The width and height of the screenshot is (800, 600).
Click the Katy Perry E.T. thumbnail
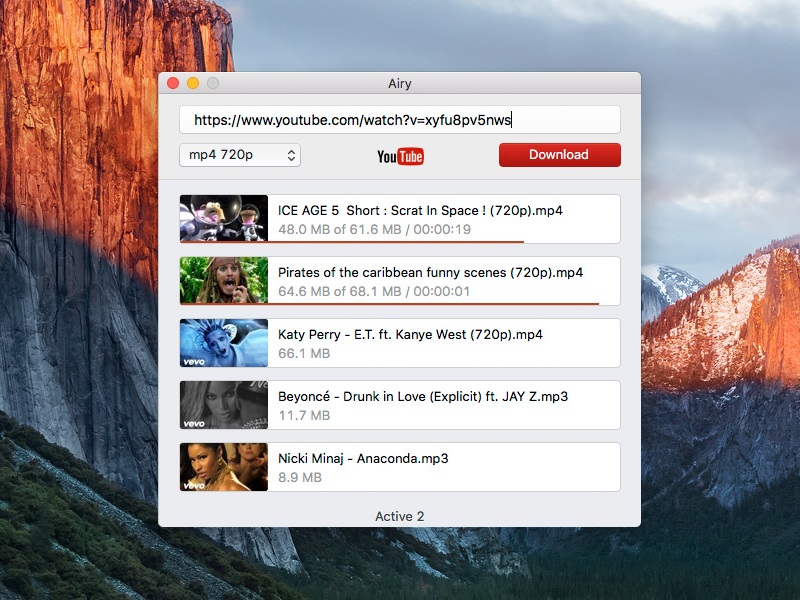pos(224,343)
